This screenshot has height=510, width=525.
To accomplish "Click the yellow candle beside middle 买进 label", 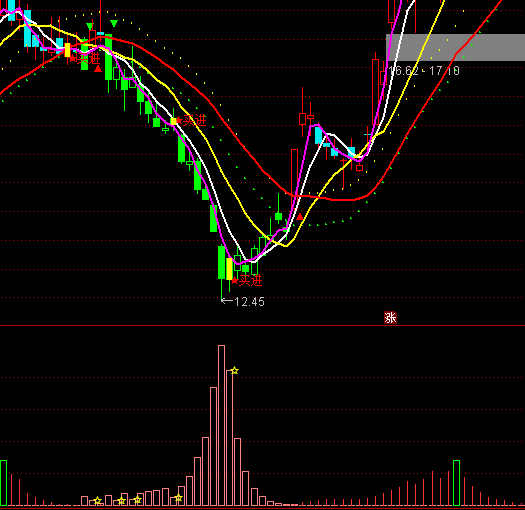I will [173, 121].
